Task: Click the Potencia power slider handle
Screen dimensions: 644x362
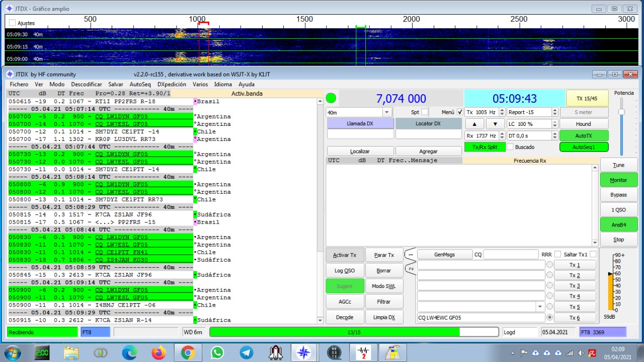Action: 621,112
